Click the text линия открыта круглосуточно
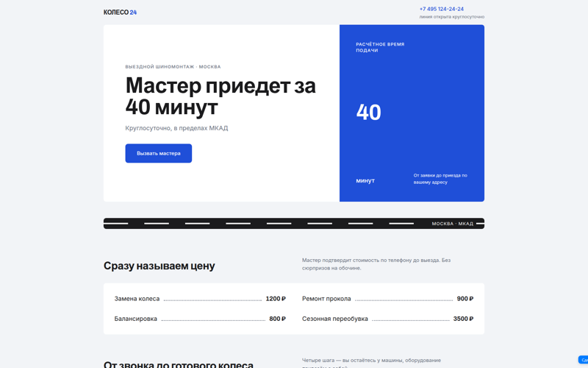Viewport: 588px width, 368px height. coord(452,17)
